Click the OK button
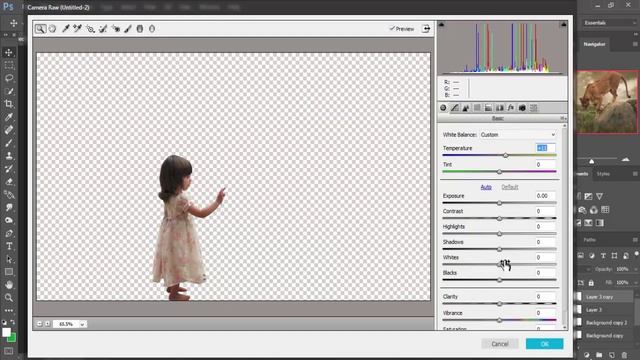Viewport: 640px width, 360px height. click(544, 344)
